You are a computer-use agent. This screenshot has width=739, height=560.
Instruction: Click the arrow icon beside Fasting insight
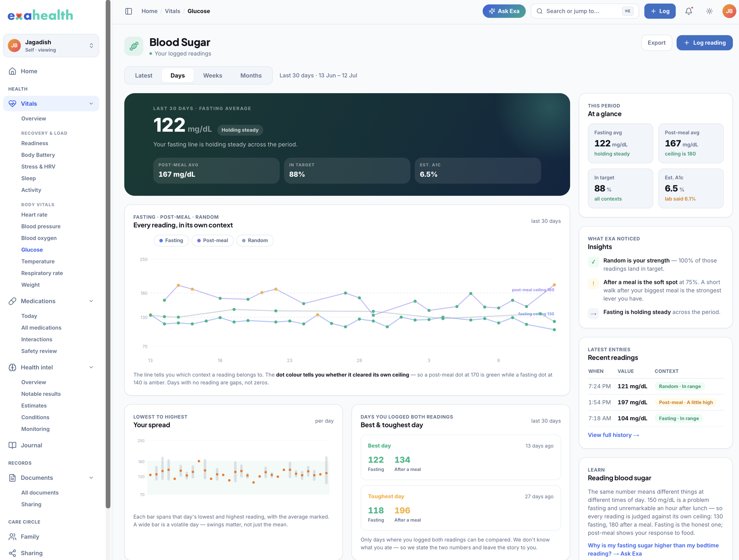tap(593, 313)
